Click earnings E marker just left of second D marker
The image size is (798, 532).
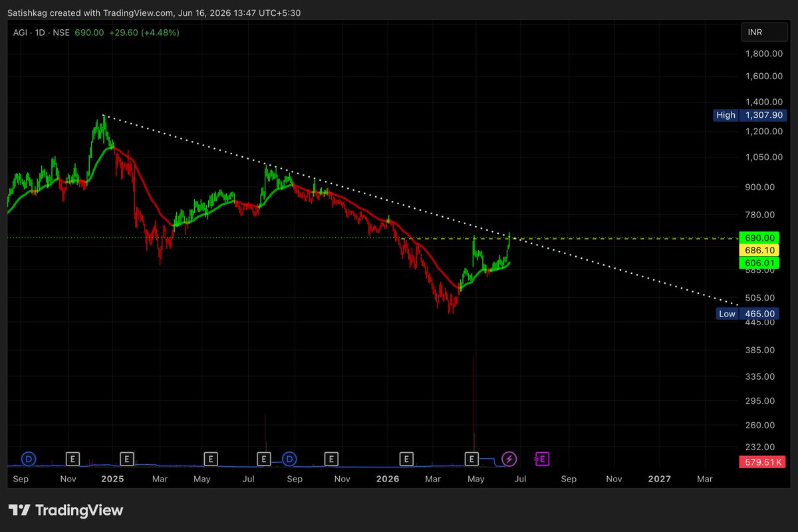tap(264, 458)
